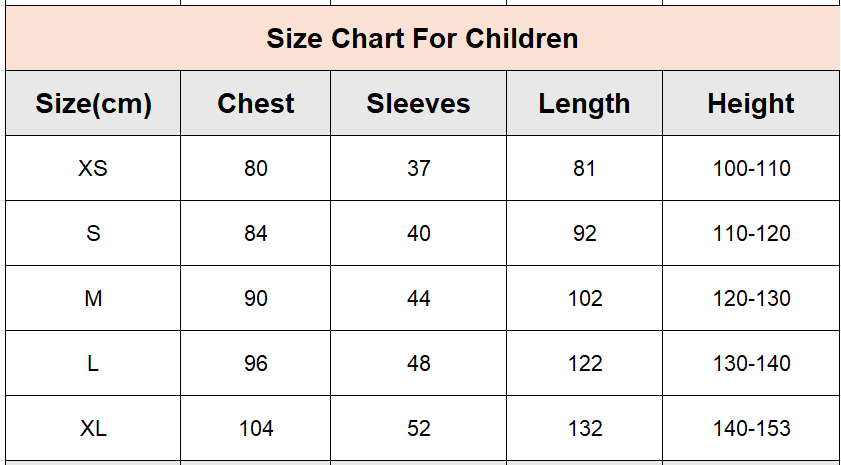Click the chest value 80 cell
The image size is (841, 465).
[x=255, y=168]
